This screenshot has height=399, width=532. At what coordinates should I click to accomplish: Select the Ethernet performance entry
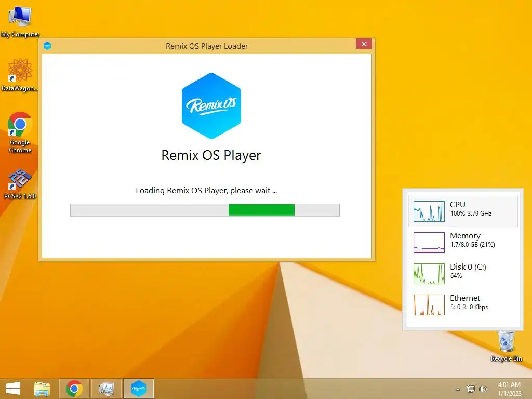coord(463,304)
